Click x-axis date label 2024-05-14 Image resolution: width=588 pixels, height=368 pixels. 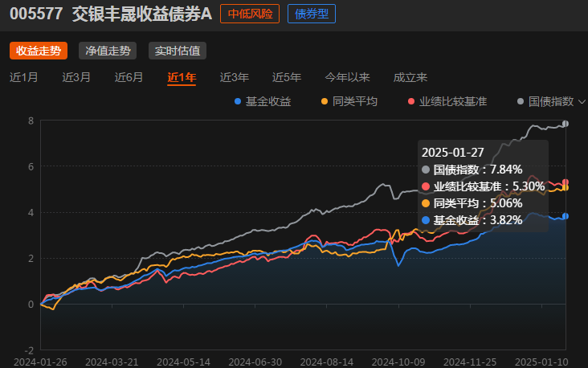tap(183, 362)
